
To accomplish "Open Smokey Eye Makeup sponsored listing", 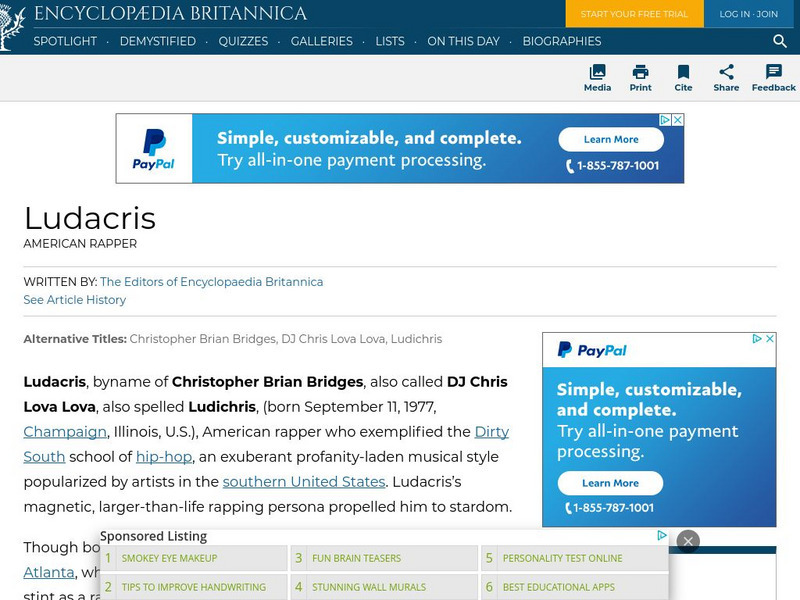I will 194,558.
